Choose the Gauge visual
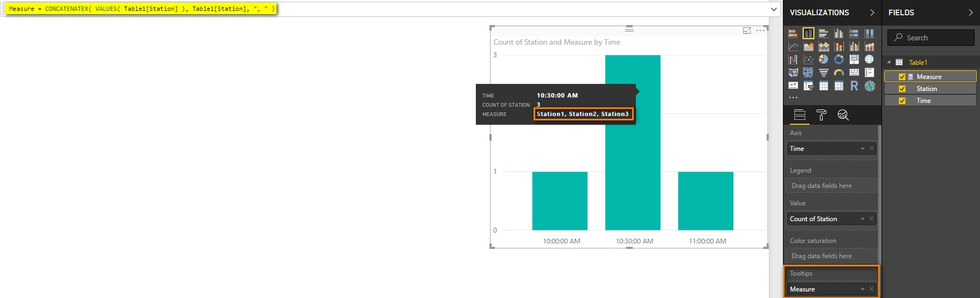This screenshot has height=298, width=980. click(839, 72)
